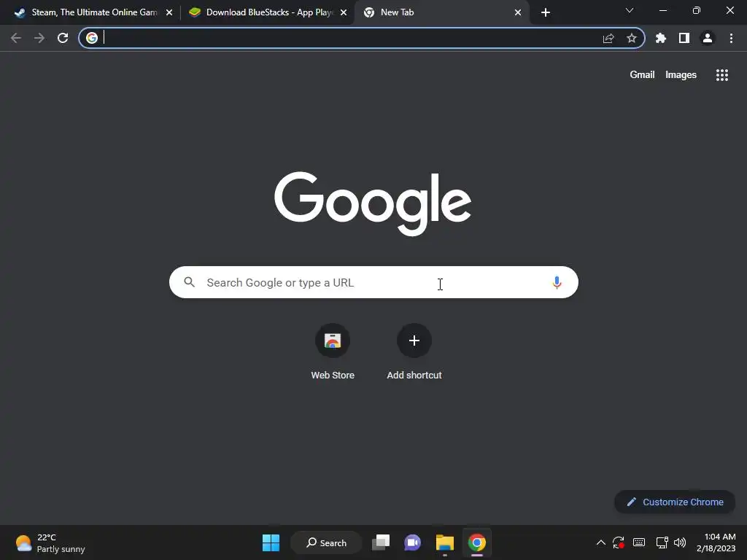Image resolution: width=747 pixels, height=560 pixels.
Task: Click the Chrome taskbar icon
Action: (477, 542)
